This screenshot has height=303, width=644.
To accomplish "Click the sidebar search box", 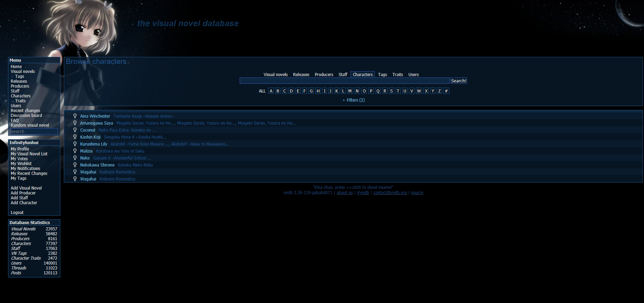I will click(x=34, y=132).
